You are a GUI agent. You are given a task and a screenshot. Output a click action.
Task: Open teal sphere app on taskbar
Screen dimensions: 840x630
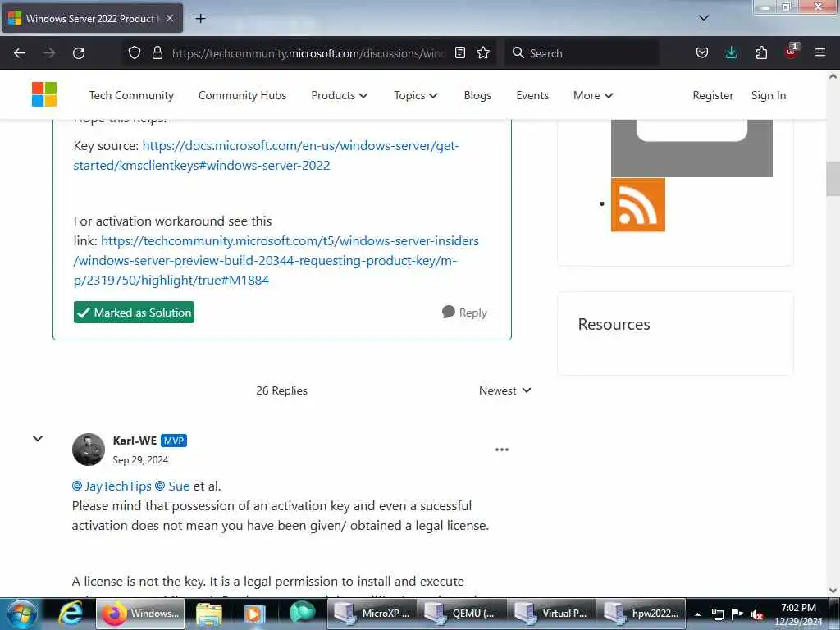pos(302,614)
